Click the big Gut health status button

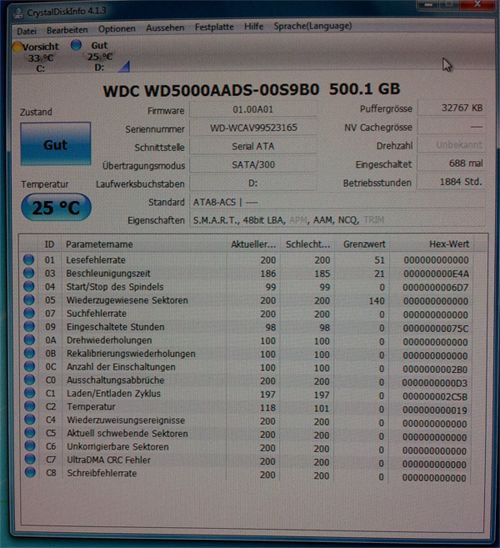pos(56,144)
